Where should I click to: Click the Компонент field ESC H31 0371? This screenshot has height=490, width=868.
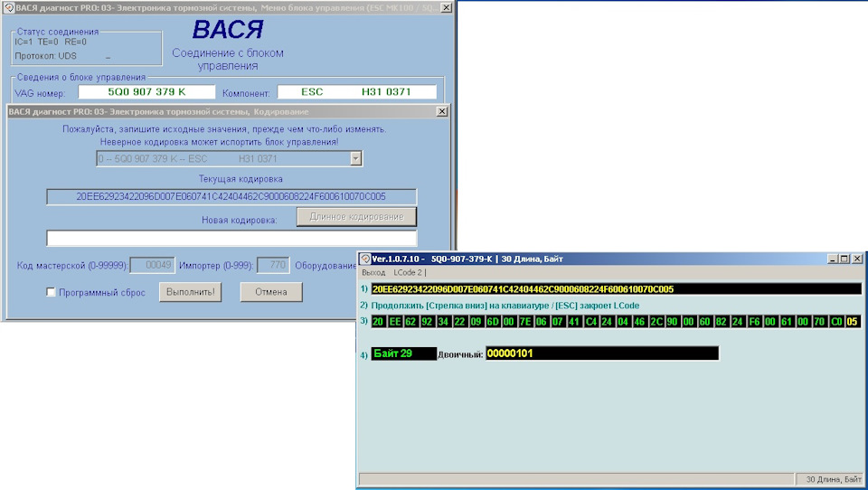[x=357, y=92]
